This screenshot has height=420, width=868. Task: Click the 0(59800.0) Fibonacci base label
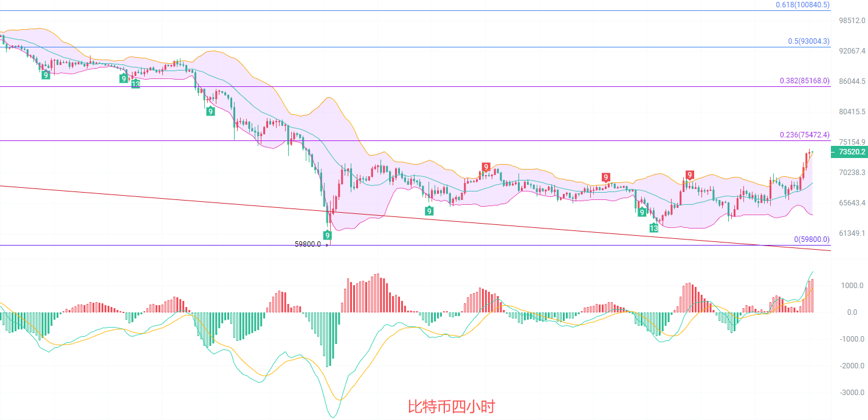pyautogui.click(x=811, y=239)
